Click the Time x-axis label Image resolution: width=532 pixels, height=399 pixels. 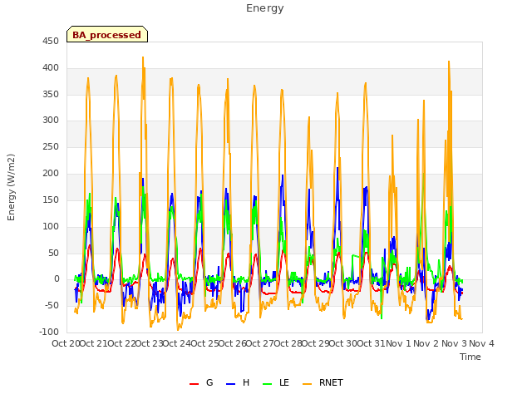(x=470, y=357)
